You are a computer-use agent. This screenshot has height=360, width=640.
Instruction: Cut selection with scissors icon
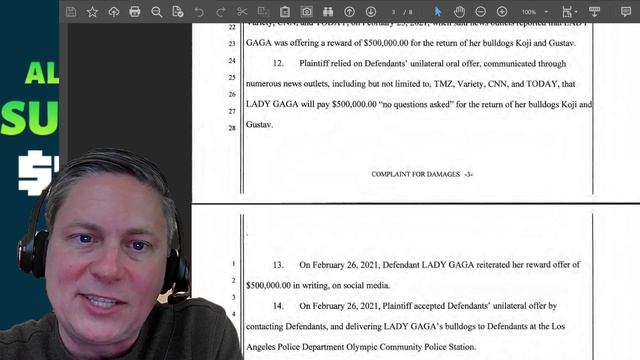(x=242, y=12)
